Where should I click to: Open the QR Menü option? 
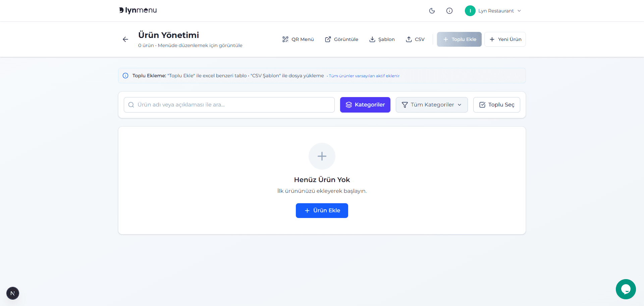pos(298,39)
